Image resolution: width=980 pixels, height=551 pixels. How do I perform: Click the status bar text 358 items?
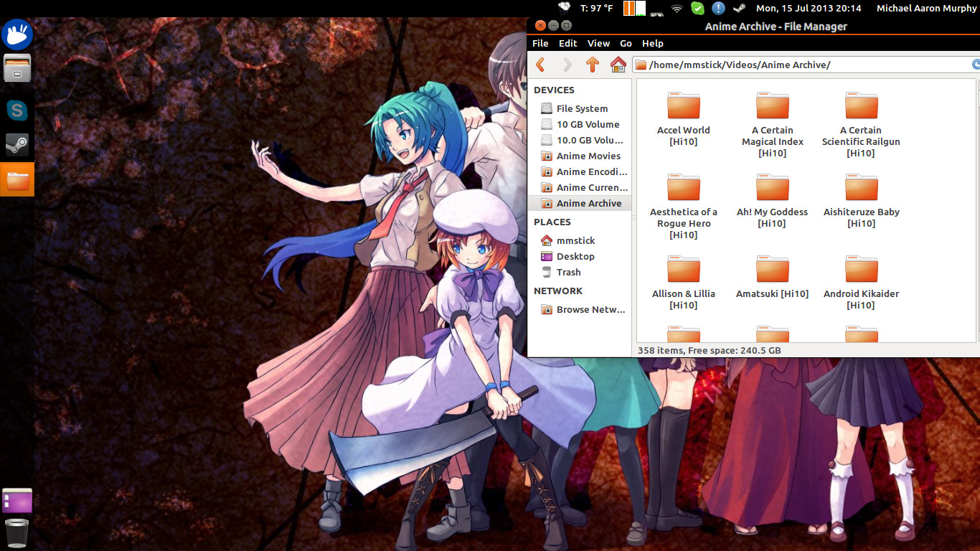tap(660, 350)
